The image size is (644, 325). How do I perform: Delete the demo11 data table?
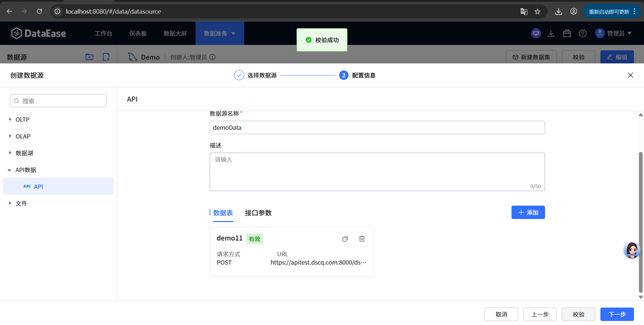click(362, 239)
